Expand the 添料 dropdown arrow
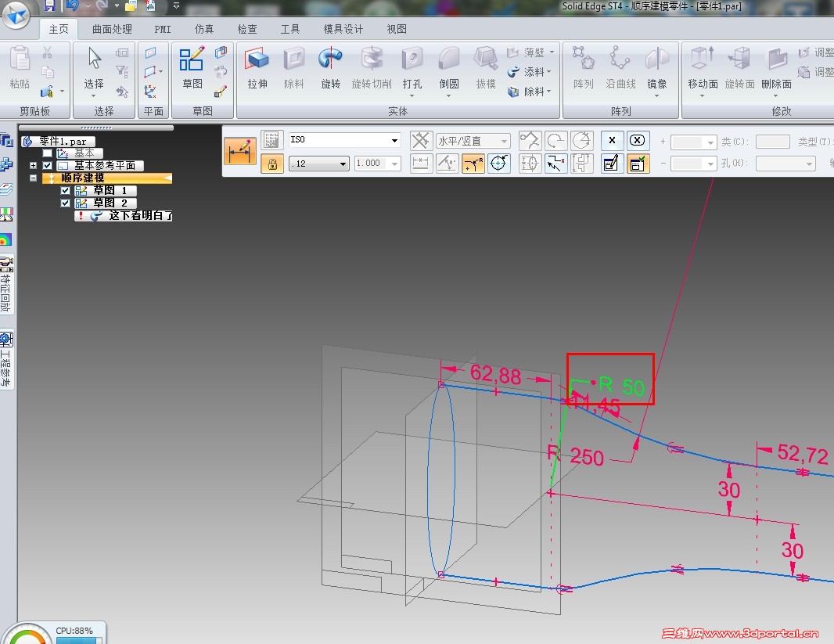Screen dimensions: 834x644 549,72
